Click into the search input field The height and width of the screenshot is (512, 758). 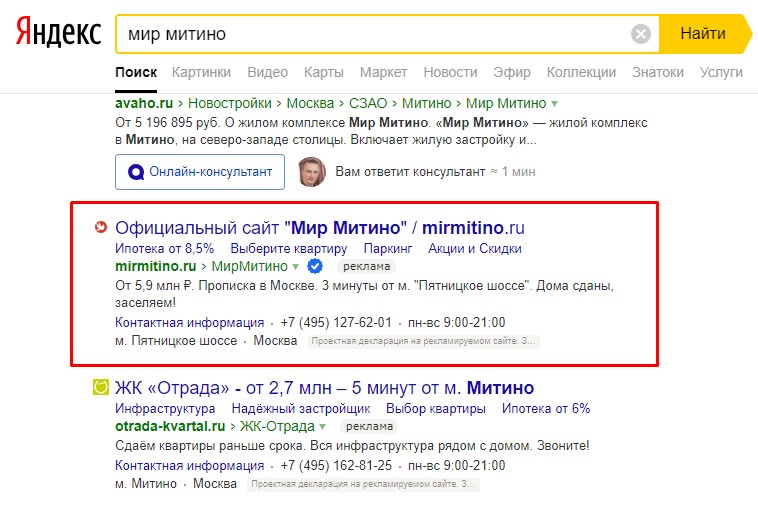pyautogui.click(x=370, y=34)
